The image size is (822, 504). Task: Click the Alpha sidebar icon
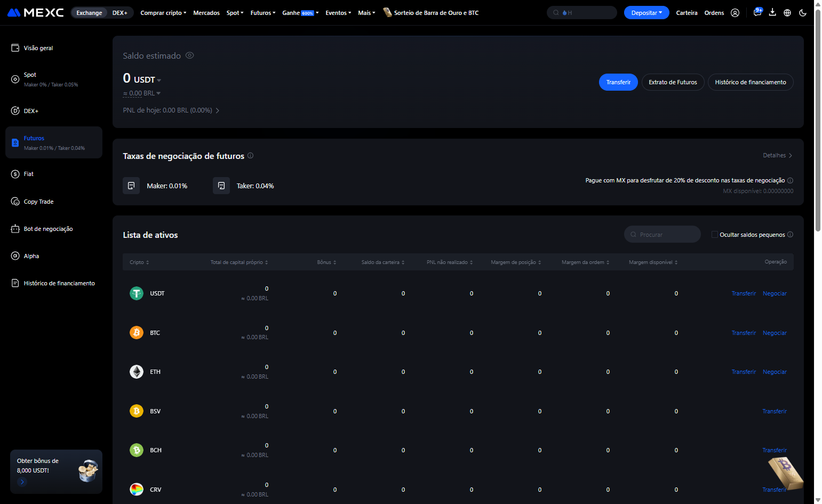tap(15, 256)
